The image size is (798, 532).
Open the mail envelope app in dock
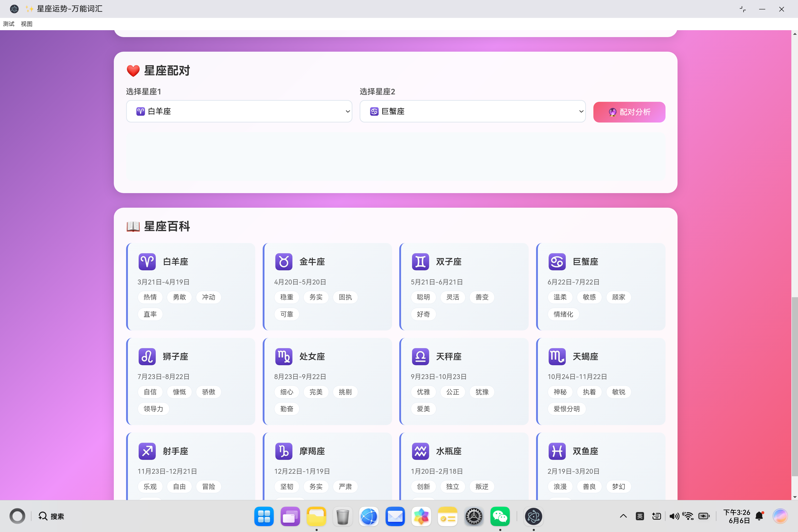tap(395, 516)
